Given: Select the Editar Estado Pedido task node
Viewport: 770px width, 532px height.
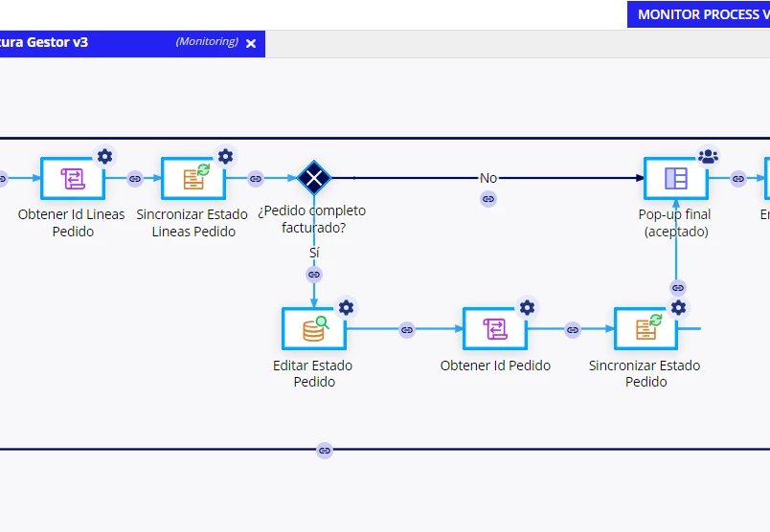Looking at the screenshot, I should (314, 329).
